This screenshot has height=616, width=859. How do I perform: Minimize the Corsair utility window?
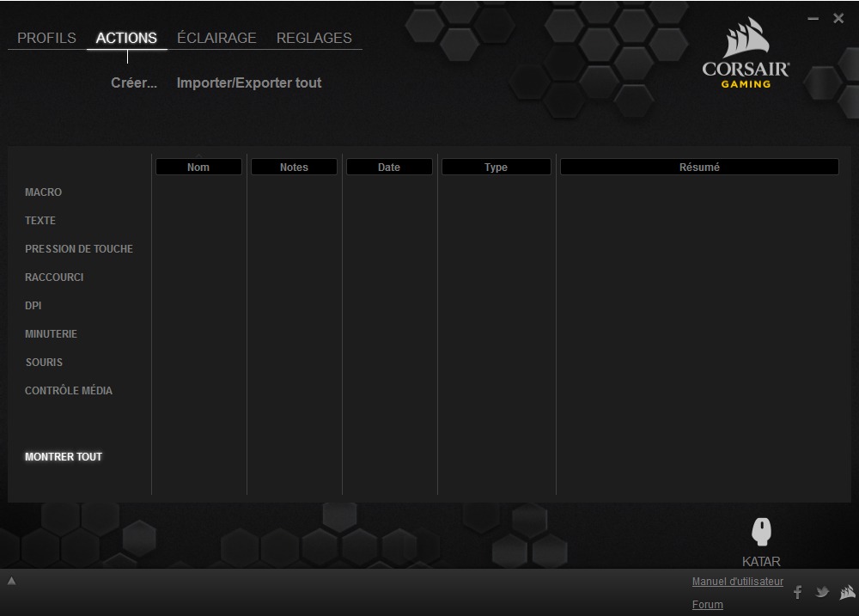[813, 19]
